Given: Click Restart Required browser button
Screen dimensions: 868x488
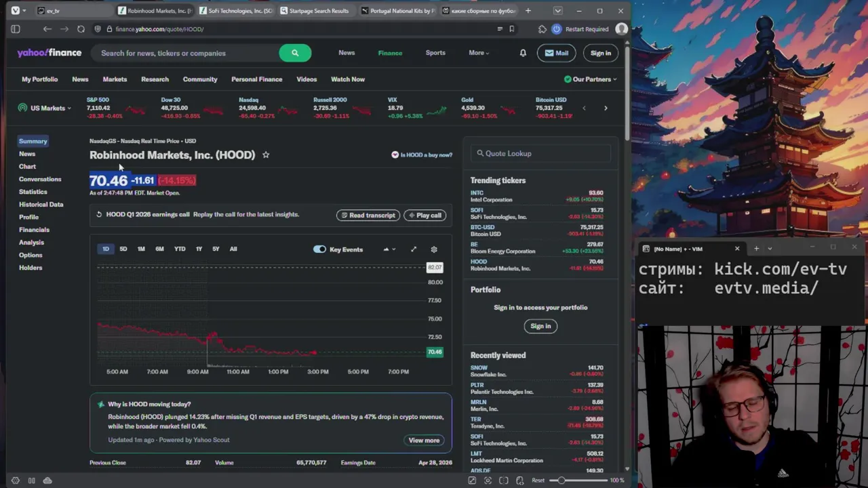Looking at the screenshot, I should pos(580,29).
